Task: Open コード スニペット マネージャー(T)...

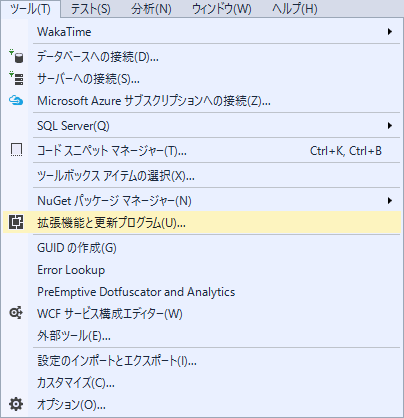Action: pyautogui.click(x=202, y=151)
